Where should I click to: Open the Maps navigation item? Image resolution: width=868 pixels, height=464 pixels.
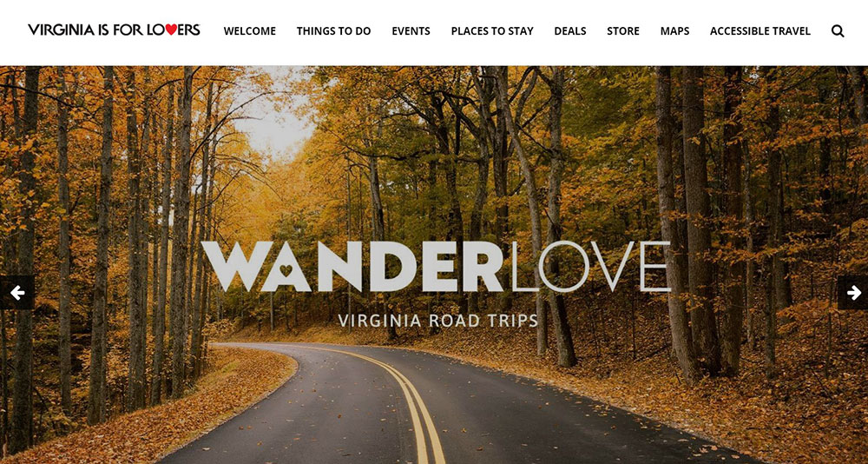click(674, 31)
